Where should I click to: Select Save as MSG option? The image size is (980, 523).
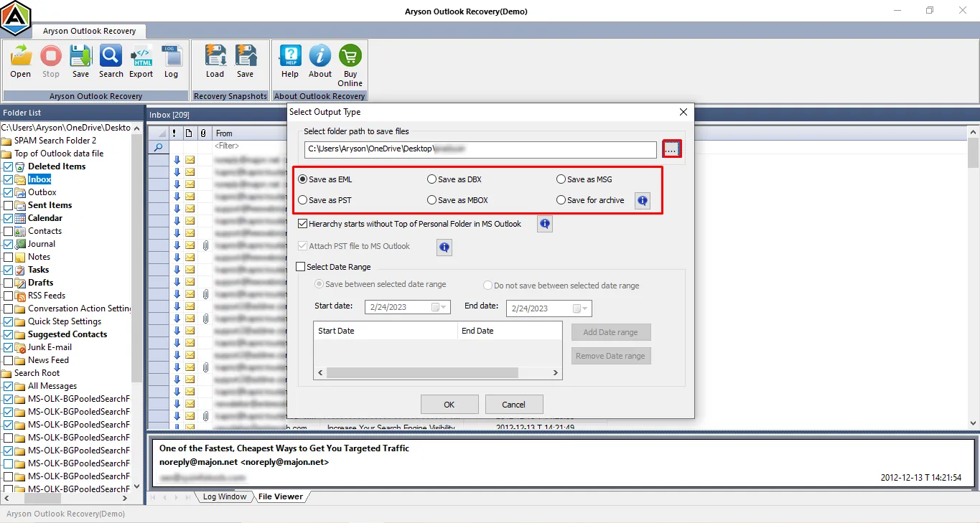[584, 179]
